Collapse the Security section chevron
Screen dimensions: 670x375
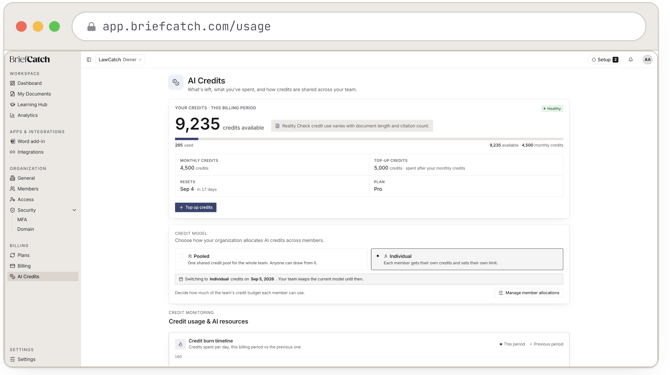74,210
